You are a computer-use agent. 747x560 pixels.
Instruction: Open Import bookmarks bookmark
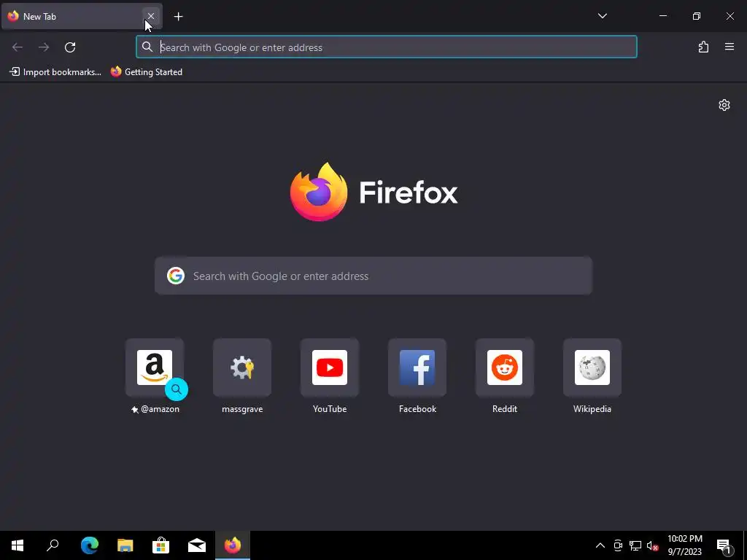tap(55, 72)
